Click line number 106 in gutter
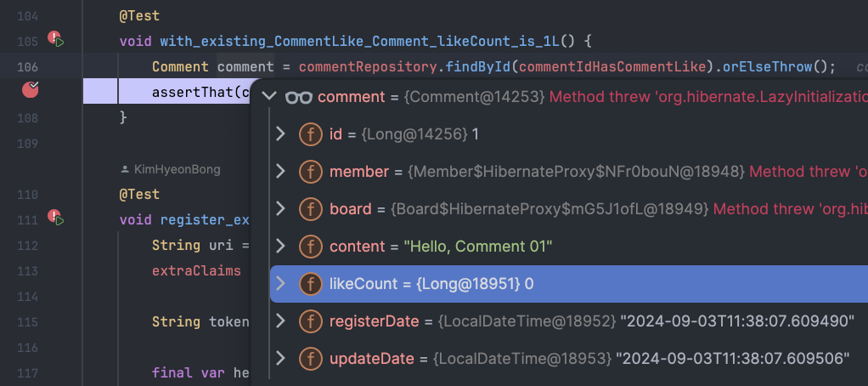The height and width of the screenshot is (386, 868). coord(28,67)
